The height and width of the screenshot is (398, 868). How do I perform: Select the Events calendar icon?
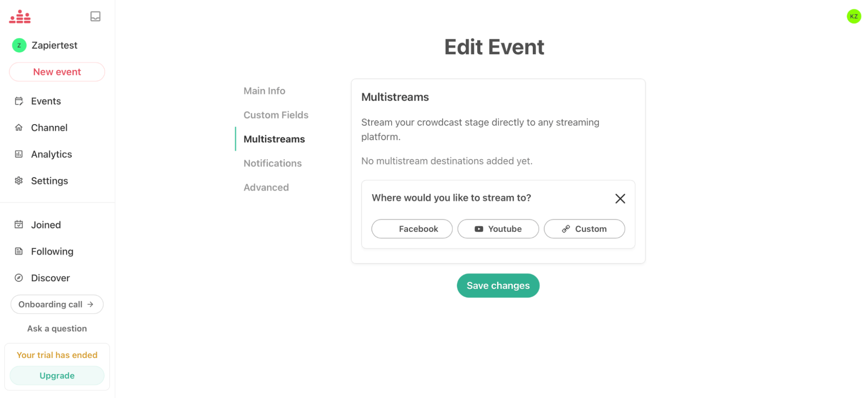point(19,101)
